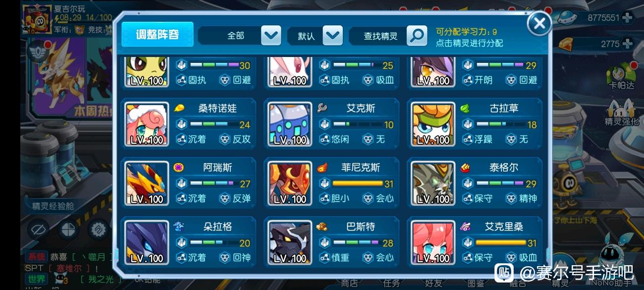Click 菲尼克斯 full yellow learning power bar
The height and width of the screenshot is (290, 644).
coord(357,183)
